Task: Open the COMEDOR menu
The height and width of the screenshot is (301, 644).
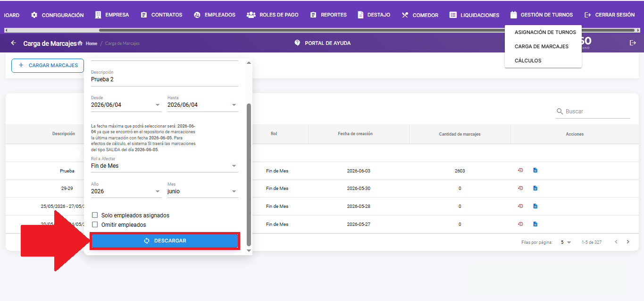Action: (x=420, y=15)
